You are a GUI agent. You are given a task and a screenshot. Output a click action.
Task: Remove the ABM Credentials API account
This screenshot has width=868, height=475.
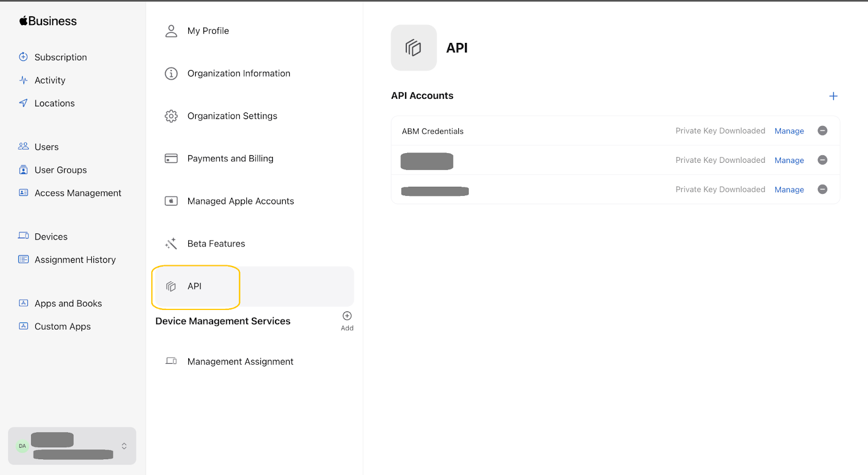coord(822,131)
